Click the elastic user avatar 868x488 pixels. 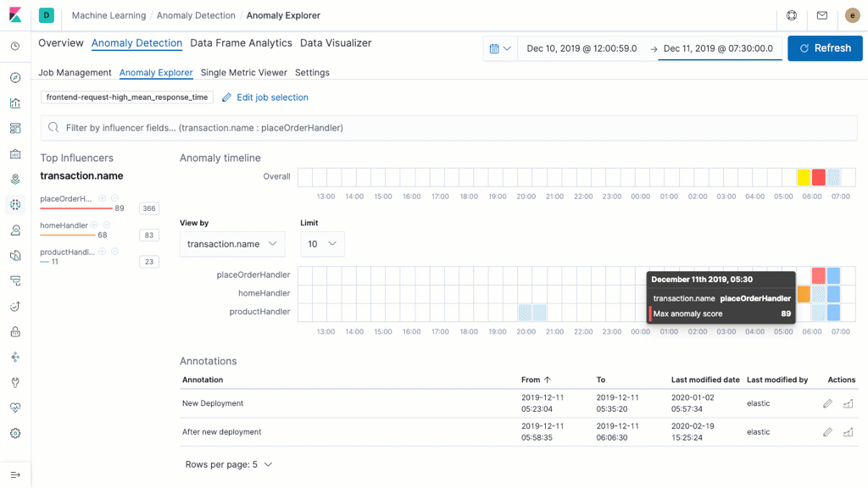(x=851, y=14)
